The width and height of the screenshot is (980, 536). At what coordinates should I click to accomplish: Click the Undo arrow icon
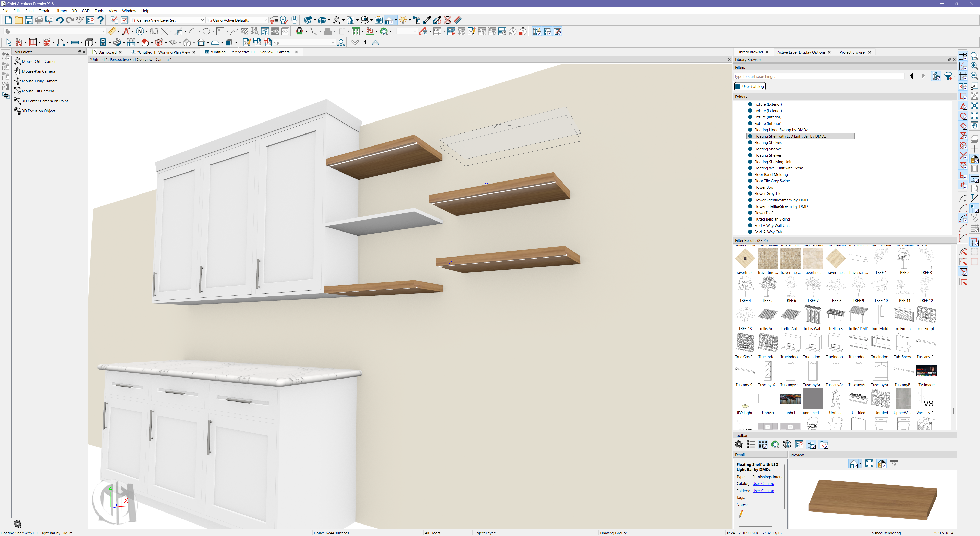click(59, 20)
